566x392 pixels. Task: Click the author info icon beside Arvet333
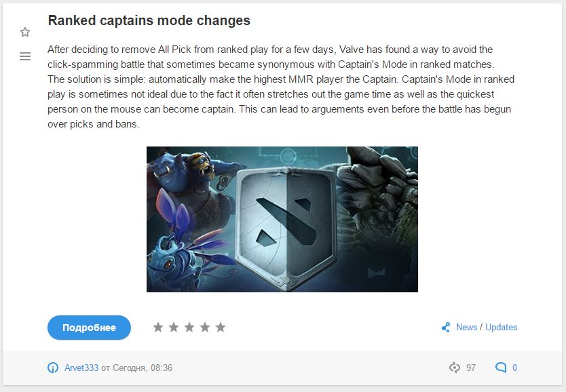coord(53,368)
